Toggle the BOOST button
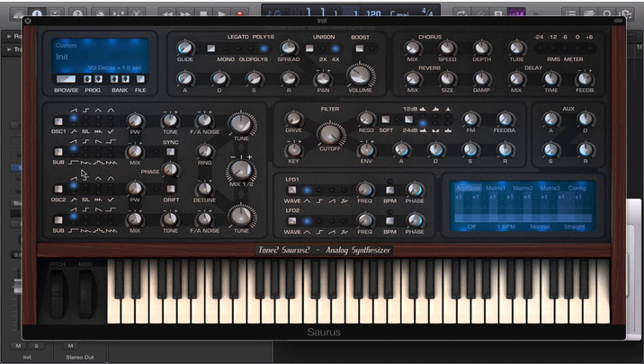644x364 pixels. point(360,49)
